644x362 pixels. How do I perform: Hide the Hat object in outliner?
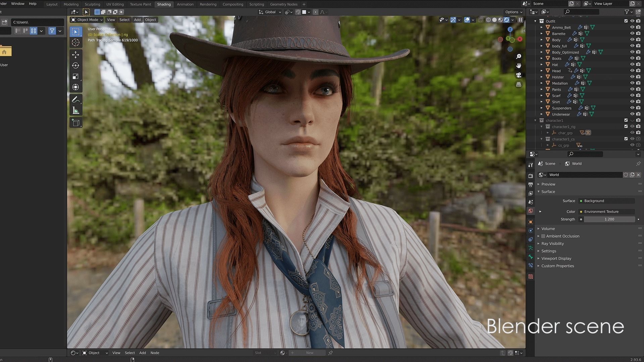click(632, 64)
